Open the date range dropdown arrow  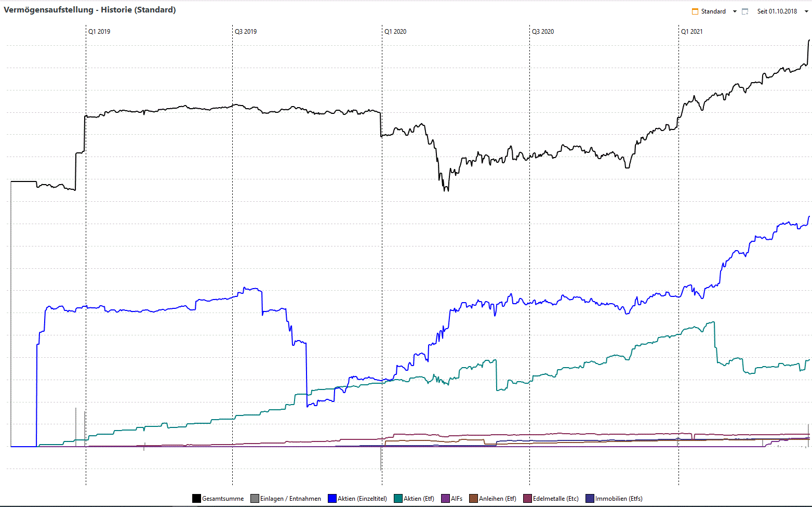pyautogui.click(x=806, y=11)
